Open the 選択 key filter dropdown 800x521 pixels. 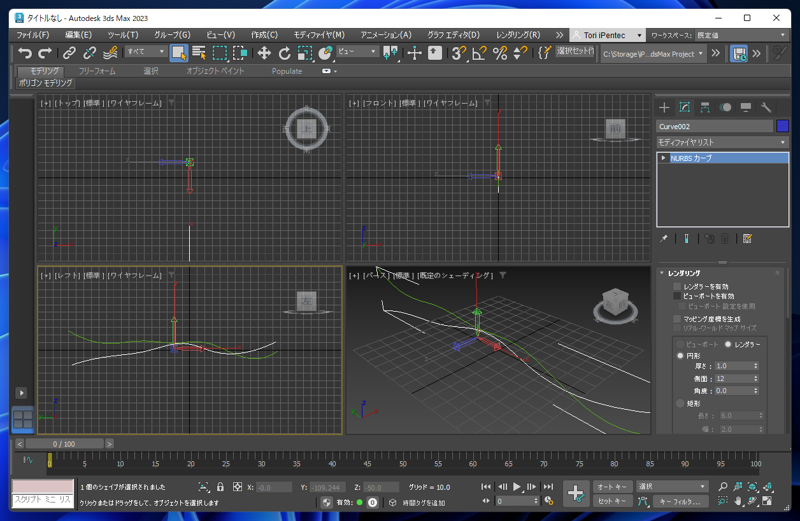(x=671, y=486)
